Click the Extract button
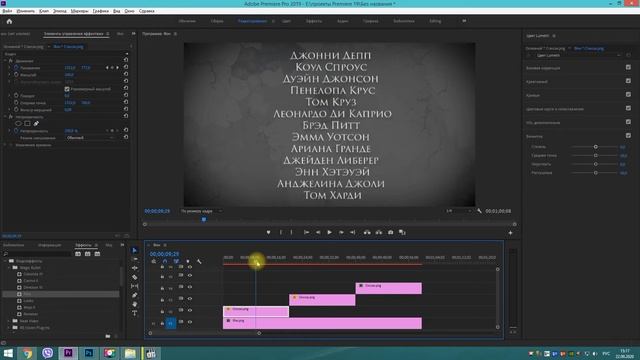The height and width of the screenshot is (360, 640). [x=379, y=232]
